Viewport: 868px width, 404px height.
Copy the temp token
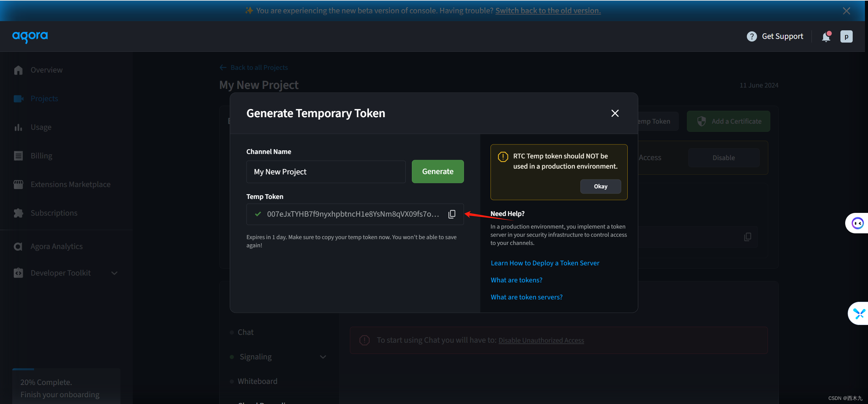coord(452,214)
